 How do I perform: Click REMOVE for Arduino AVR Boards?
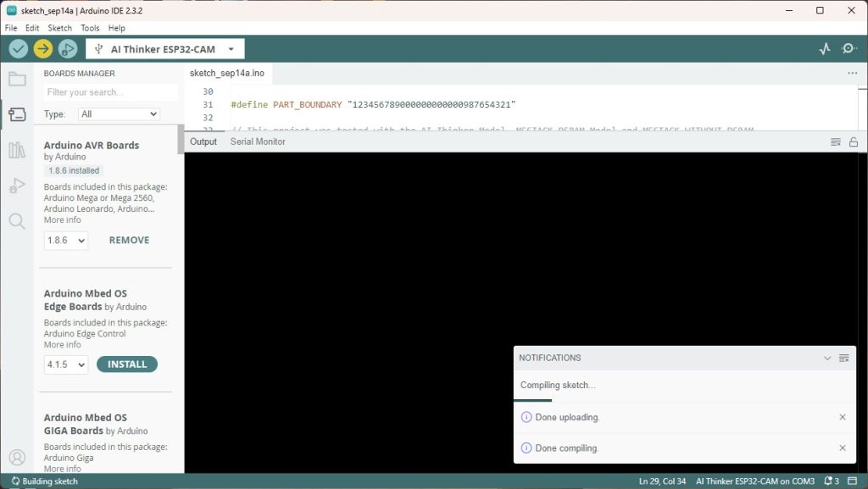(x=129, y=241)
